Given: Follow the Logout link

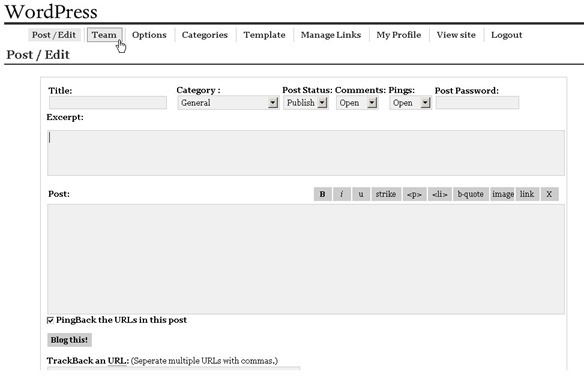Looking at the screenshot, I should coord(507,35).
